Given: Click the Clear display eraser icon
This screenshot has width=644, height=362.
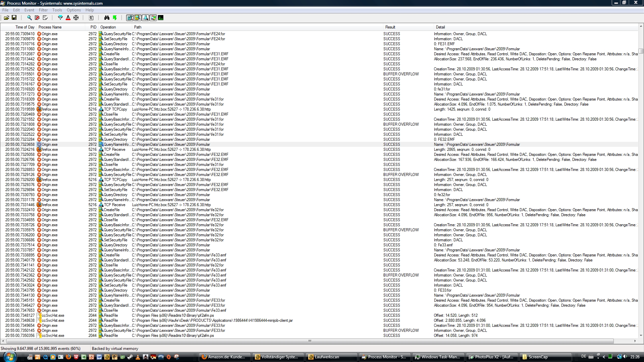Looking at the screenshot, I should tap(45, 18).
